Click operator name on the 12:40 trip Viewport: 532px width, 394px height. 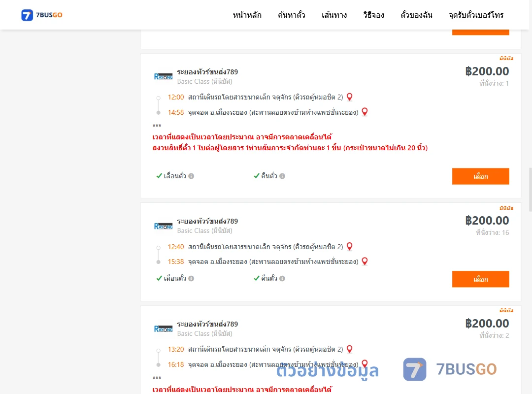tap(207, 221)
